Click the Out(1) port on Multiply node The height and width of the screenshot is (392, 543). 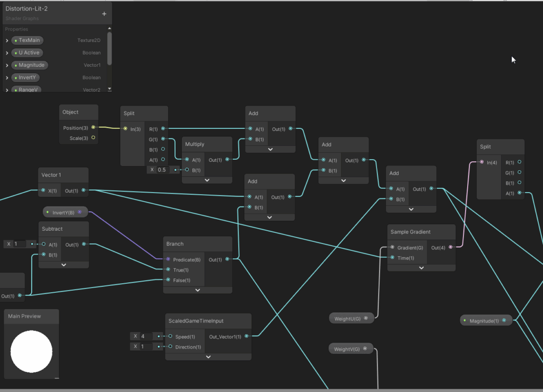coord(227,160)
